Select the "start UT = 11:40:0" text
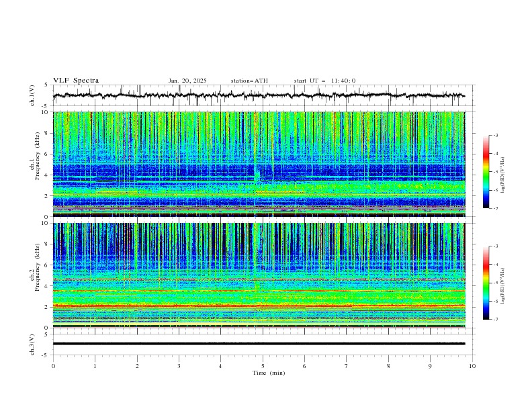The width and height of the screenshot is (532, 411). [x=324, y=81]
